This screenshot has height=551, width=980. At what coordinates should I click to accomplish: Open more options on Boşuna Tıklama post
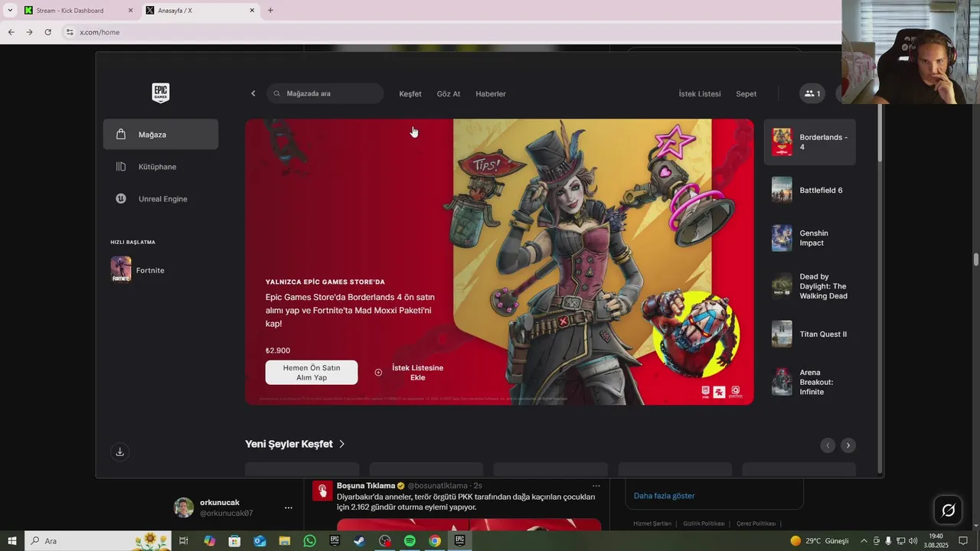(596, 486)
